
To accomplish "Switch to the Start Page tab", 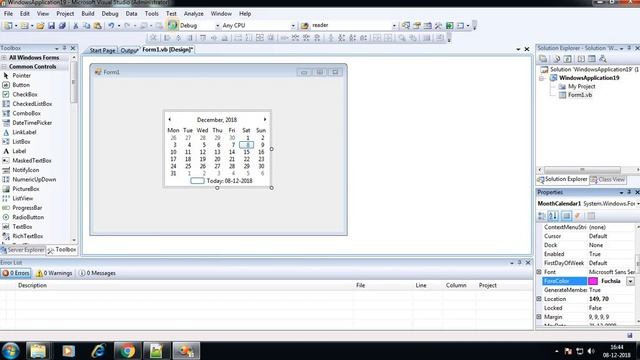I will [x=102, y=50].
